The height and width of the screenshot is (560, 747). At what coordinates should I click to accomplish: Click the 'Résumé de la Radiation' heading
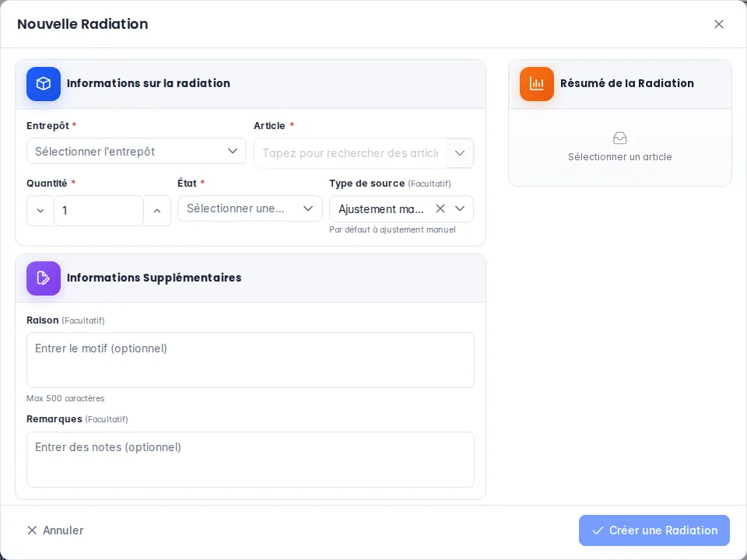[627, 83]
